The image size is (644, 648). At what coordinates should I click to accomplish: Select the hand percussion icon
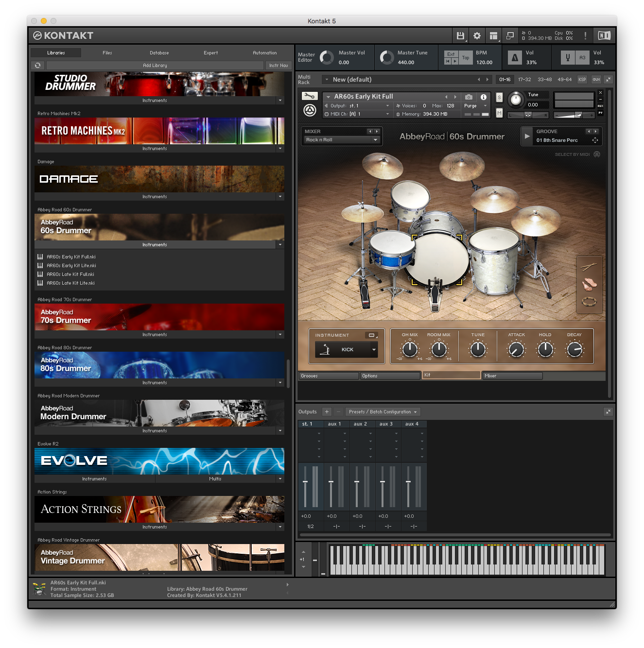tap(590, 283)
